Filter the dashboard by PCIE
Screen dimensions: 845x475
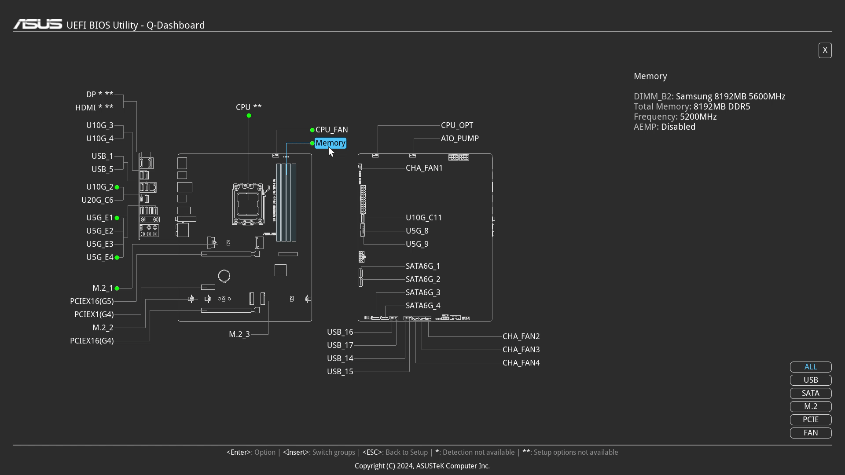811,419
